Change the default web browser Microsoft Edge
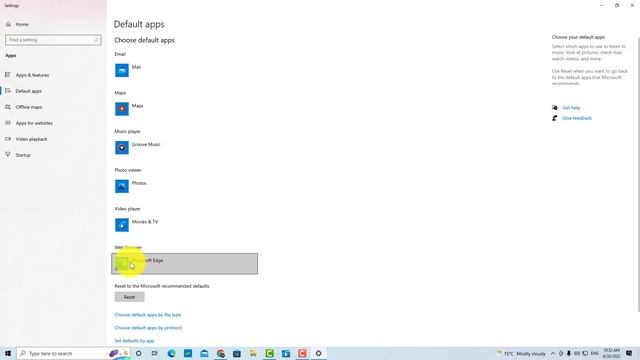This screenshot has width=640, height=360. 184,264
